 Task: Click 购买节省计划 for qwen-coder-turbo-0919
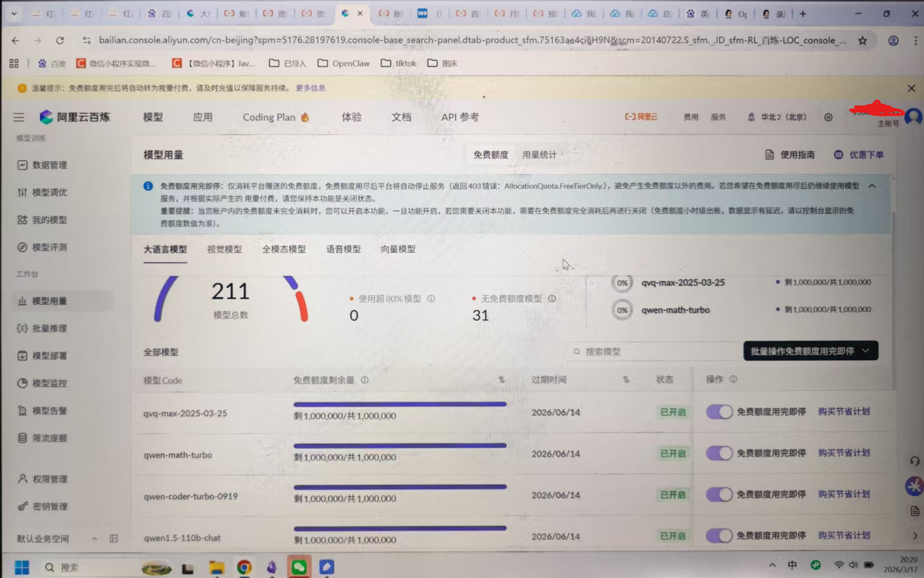coord(844,494)
